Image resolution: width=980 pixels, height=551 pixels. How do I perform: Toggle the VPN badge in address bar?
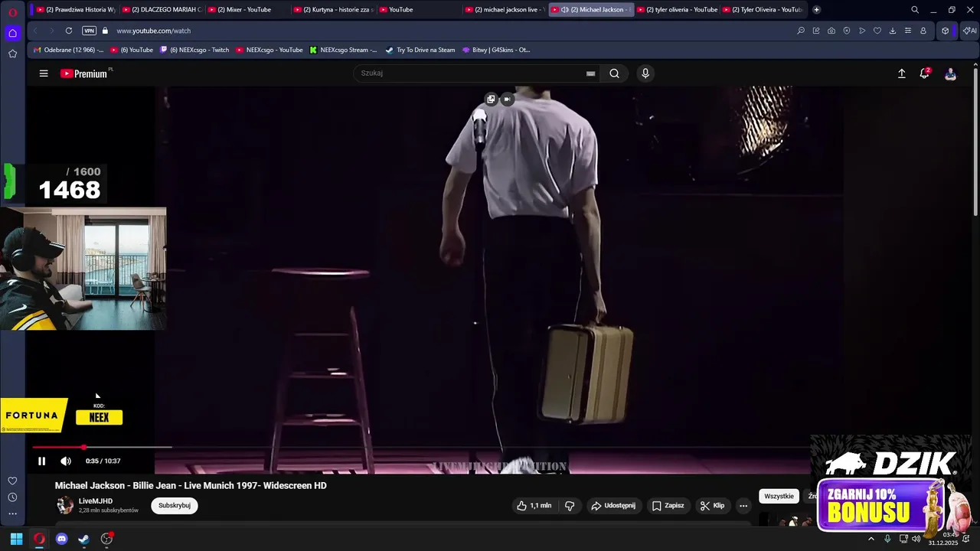90,31
